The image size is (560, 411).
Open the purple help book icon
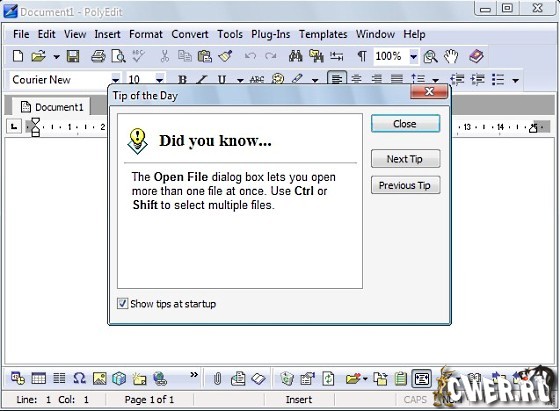476,56
